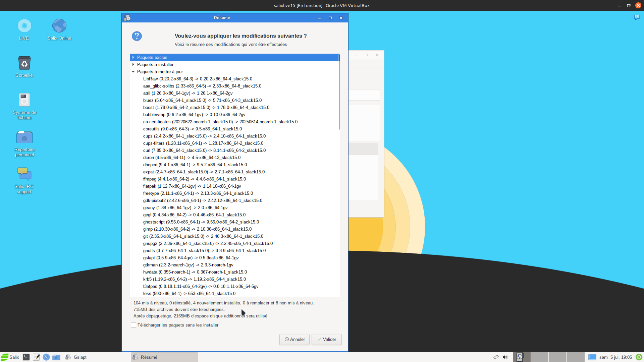Expand the 'Paquets exclus' row
Screen dimensions: 644x362
(x=133, y=57)
